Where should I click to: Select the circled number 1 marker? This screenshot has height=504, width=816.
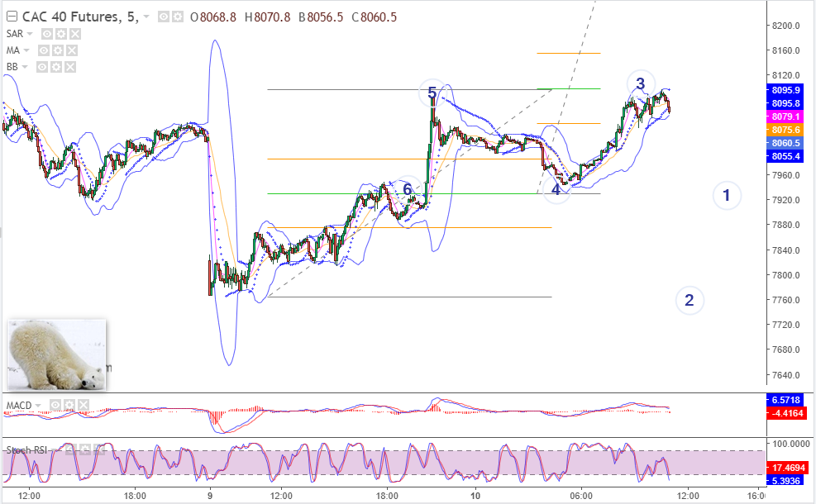pyautogui.click(x=727, y=196)
